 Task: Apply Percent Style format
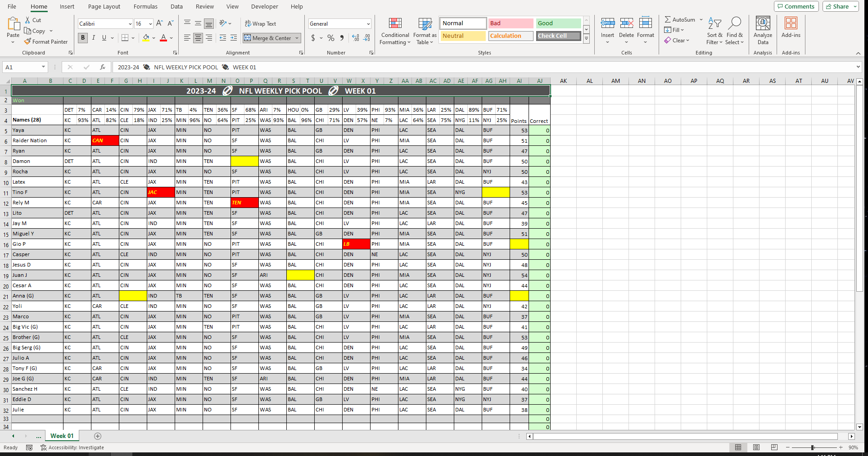(331, 38)
